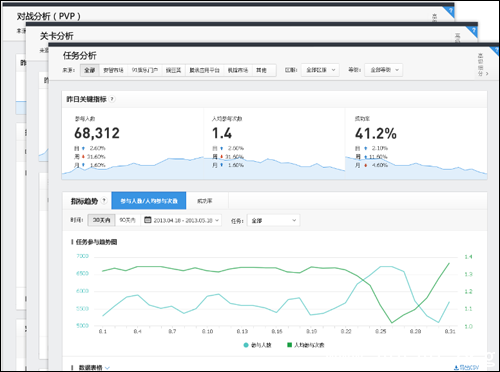This screenshot has width=500, height=372.
Task: Click the 8.25 date axis label
Action: [381, 331]
